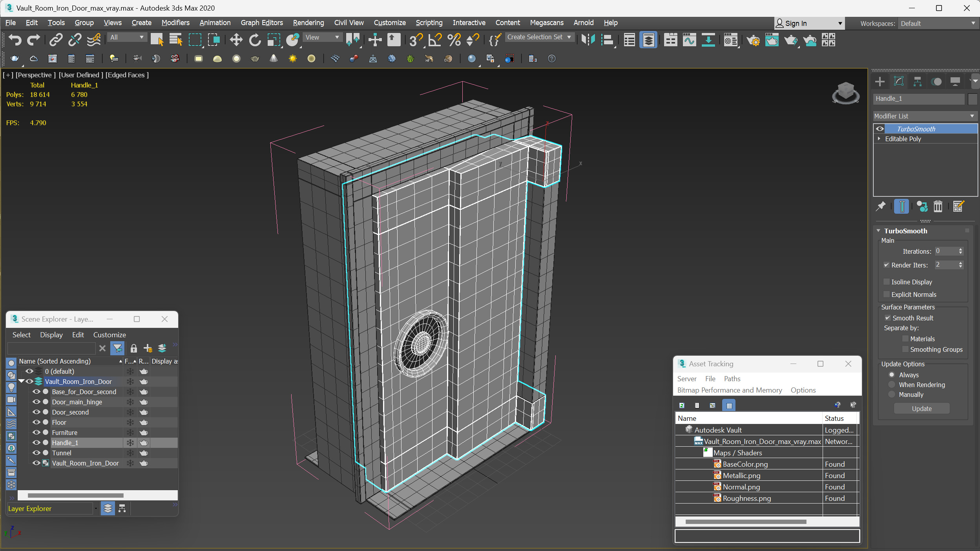Click the Update button in TurboSmooth
980x551 pixels.
tap(922, 408)
